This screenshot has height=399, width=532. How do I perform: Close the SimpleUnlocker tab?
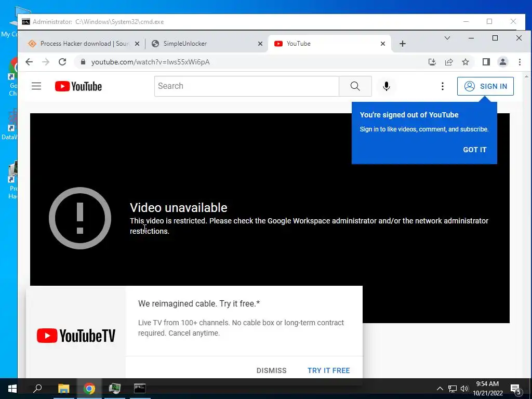pyautogui.click(x=260, y=44)
